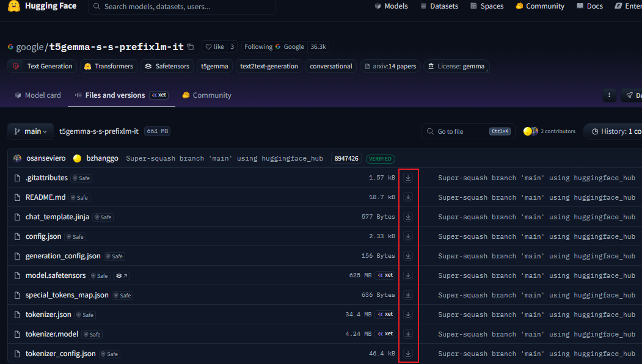Screen dimensions: 642x364
Task: Open the chat_template.jinja file
Action: point(57,217)
